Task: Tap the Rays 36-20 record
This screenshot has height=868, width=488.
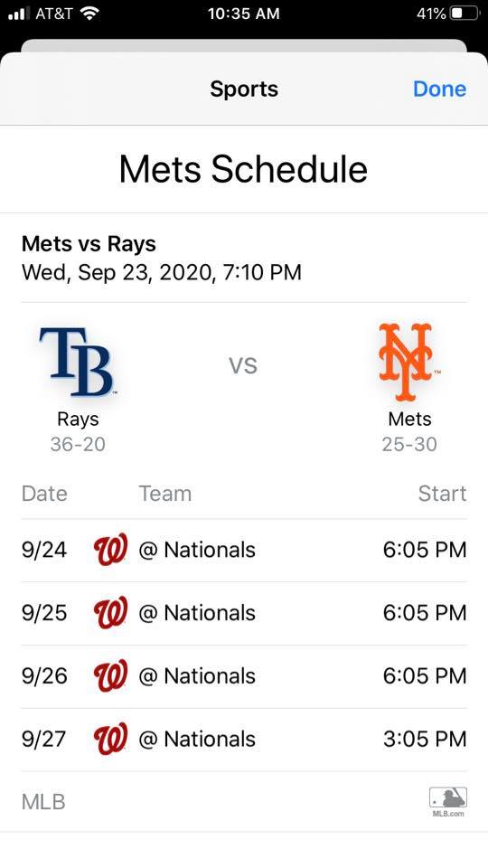Action: pyautogui.click(x=78, y=444)
